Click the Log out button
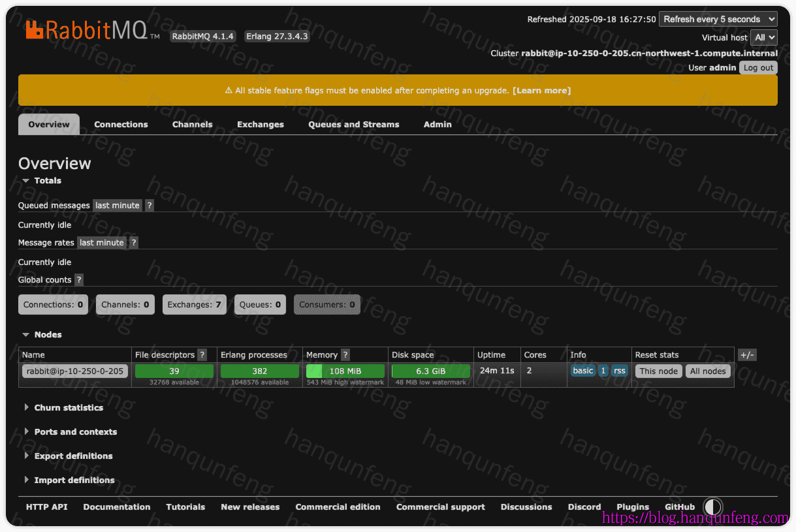 (x=758, y=67)
